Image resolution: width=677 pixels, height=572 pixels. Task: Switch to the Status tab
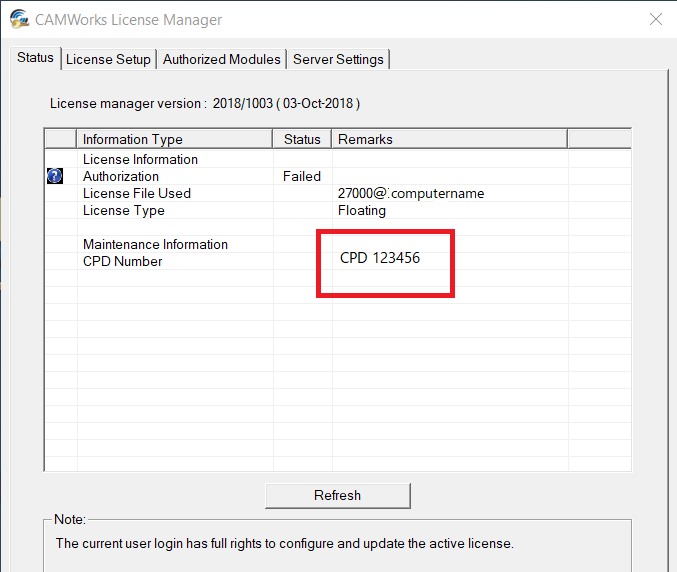pos(35,57)
